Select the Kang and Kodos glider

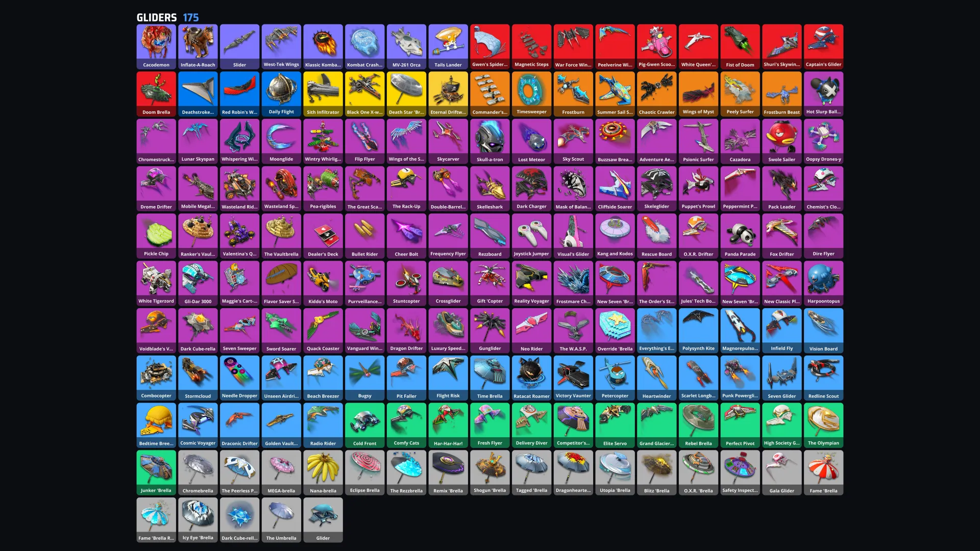click(x=615, y=236)
